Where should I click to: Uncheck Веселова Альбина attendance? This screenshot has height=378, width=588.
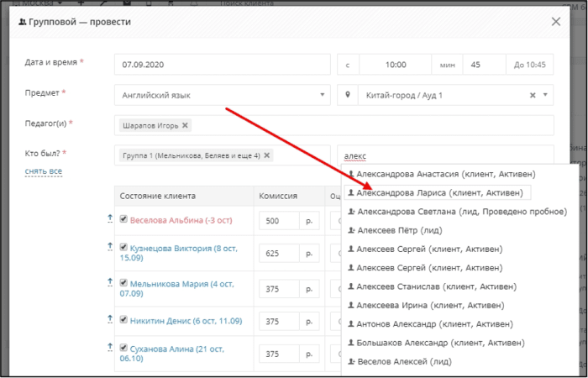coord(123,218)
